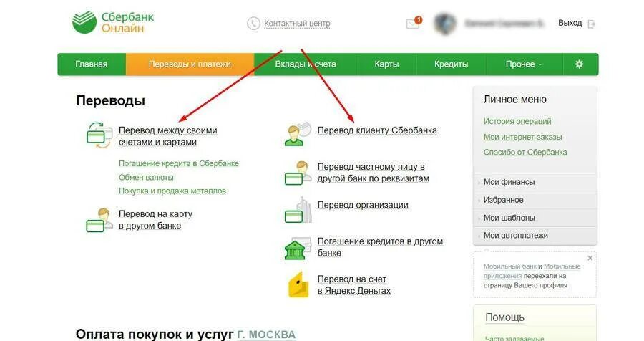The width and height of the screenshot is (644, 341).
Task: Click the exit door icon beside Выход
Action: 592,24
